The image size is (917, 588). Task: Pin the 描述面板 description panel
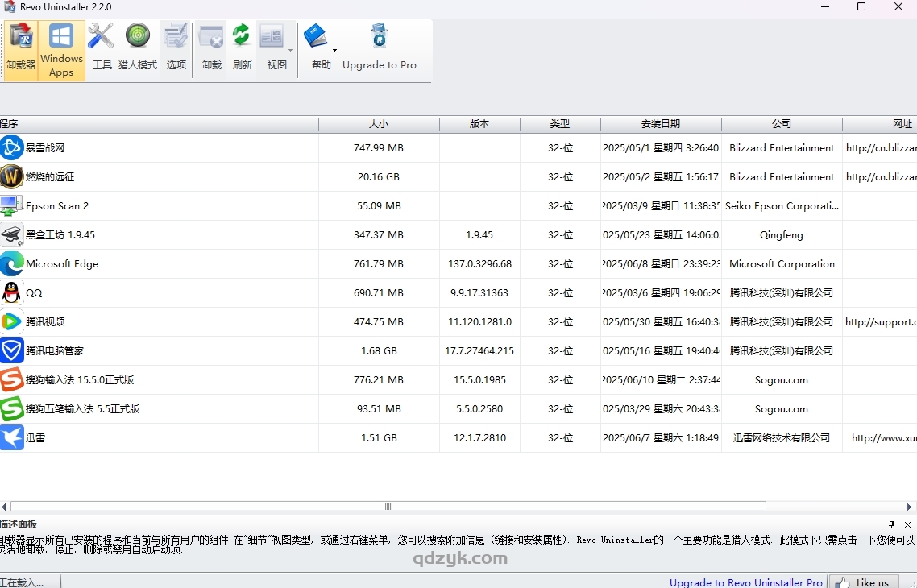pyautogui.click(x=891, y=524)
